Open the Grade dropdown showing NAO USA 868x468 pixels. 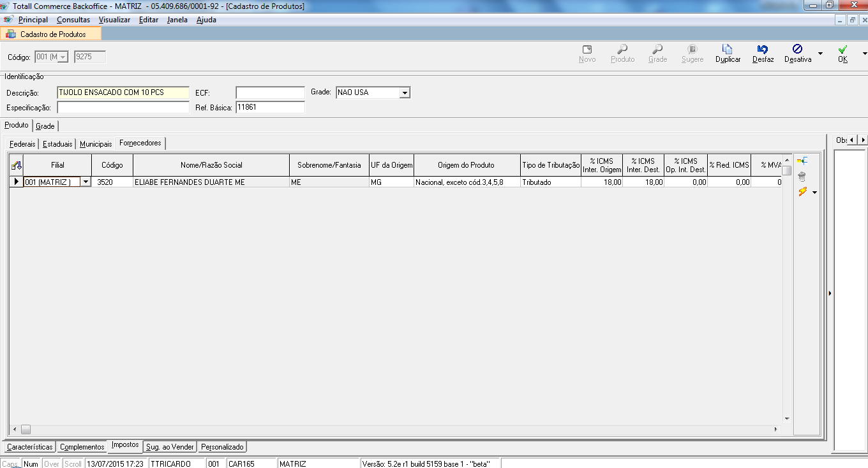point(404,92)
